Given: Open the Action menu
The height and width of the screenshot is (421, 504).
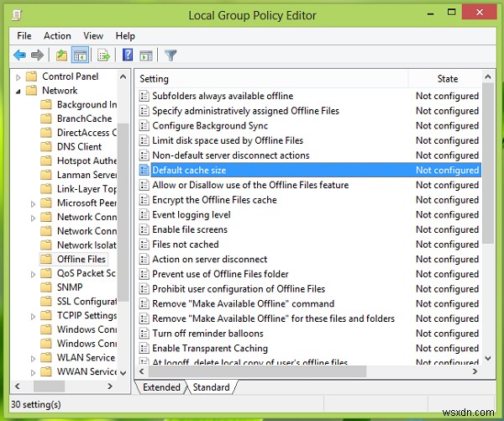Looking at the screenshot, I should pyautogui.click(x=57, y=35).
